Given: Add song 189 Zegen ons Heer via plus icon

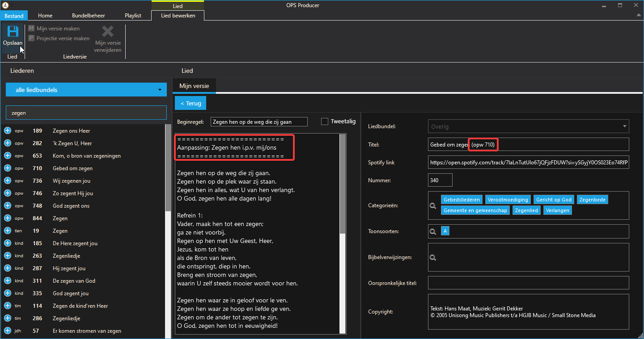Looking at the screenshot, I should pos(8,131).
